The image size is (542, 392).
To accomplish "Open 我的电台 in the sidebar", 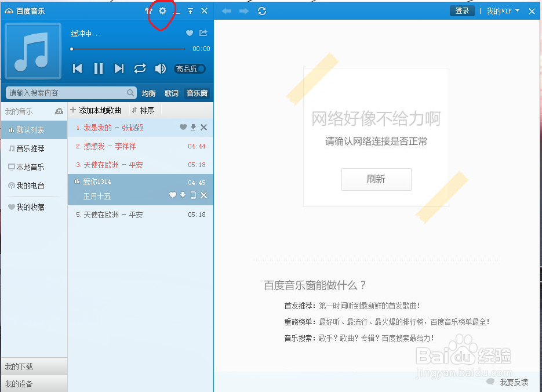I will pyautogui.click(x=34, y=186).
